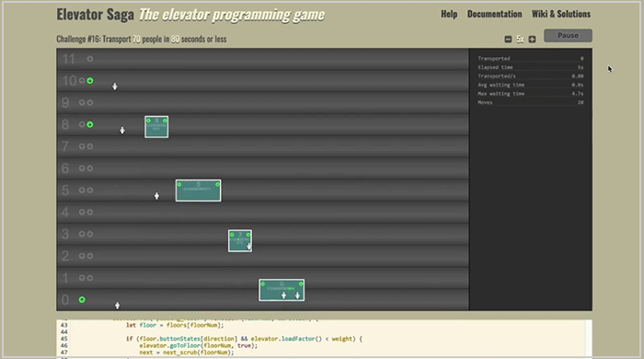644x359 pixels.
Task: Increase game speed with plus icon
Action: coord(533,39)
